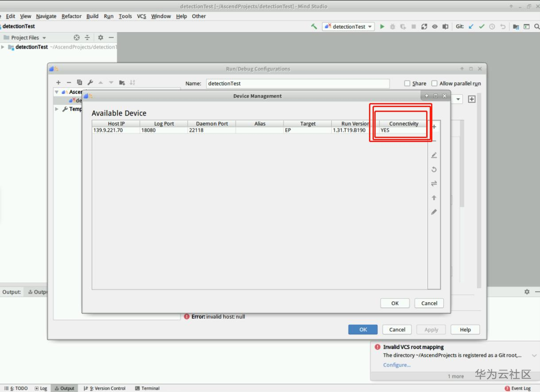Click blue OK in Run/Debug Configurations
The width and height of the screenshot is (540, 392).
363,330
